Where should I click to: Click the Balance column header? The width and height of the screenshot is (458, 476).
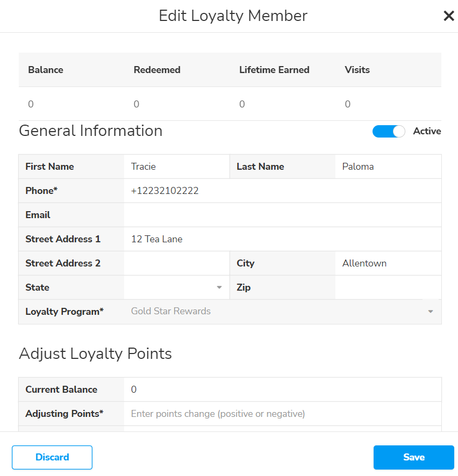[46, 70]
